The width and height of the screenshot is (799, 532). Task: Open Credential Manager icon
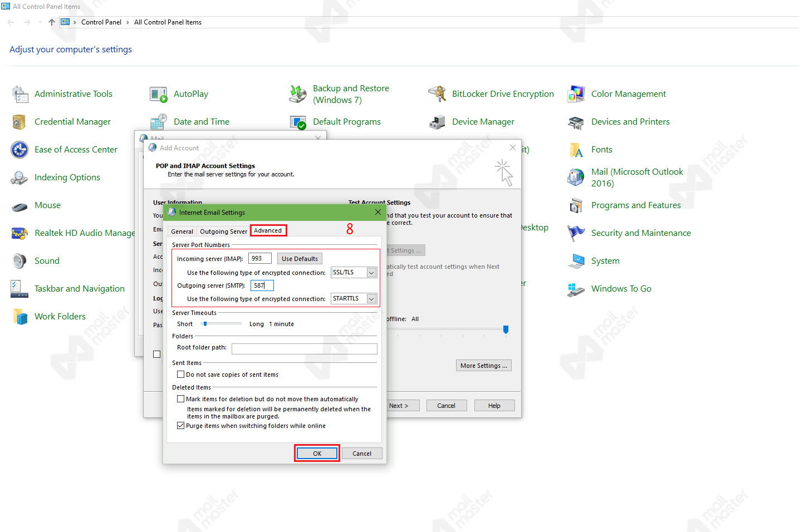tap(19, 122)
